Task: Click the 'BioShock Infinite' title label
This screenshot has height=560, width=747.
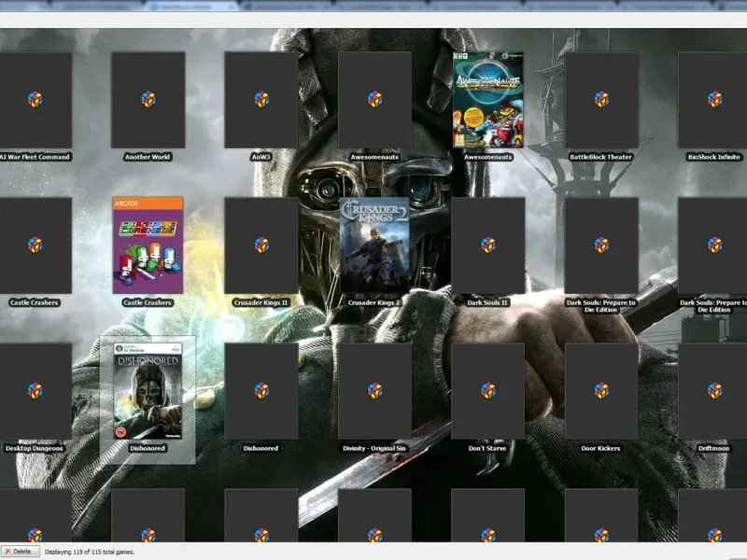Action: 713,157
